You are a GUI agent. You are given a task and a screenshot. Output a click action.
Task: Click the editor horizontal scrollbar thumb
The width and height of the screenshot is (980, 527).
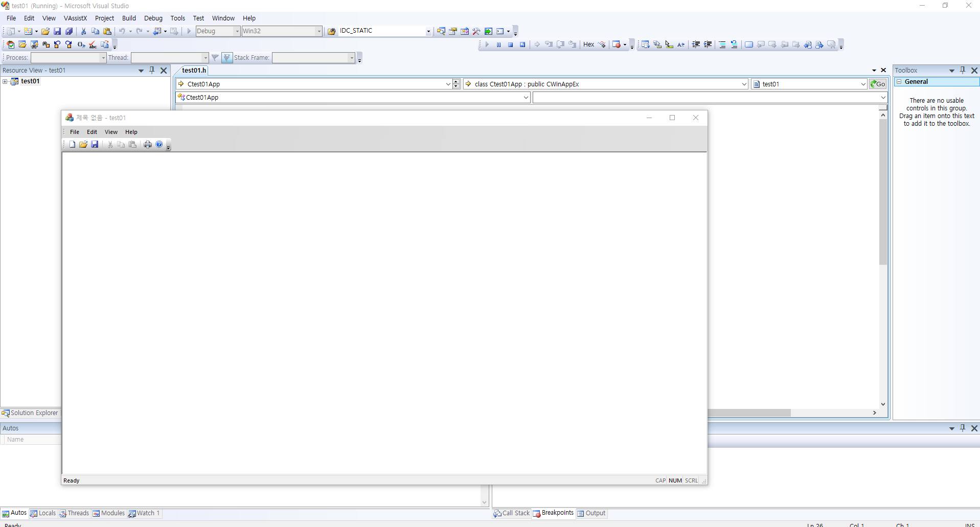749,413
